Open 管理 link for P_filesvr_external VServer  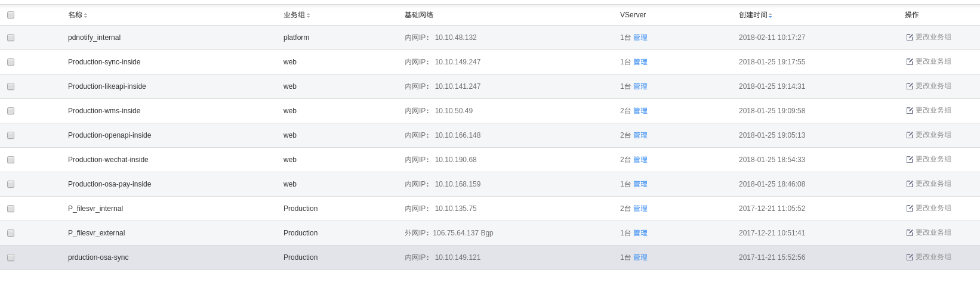click(640, 233)
